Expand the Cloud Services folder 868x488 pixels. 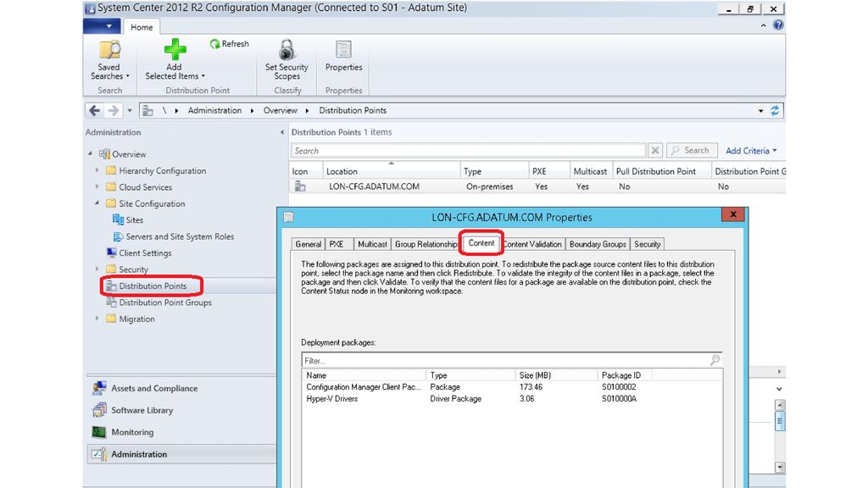point(97,187)
